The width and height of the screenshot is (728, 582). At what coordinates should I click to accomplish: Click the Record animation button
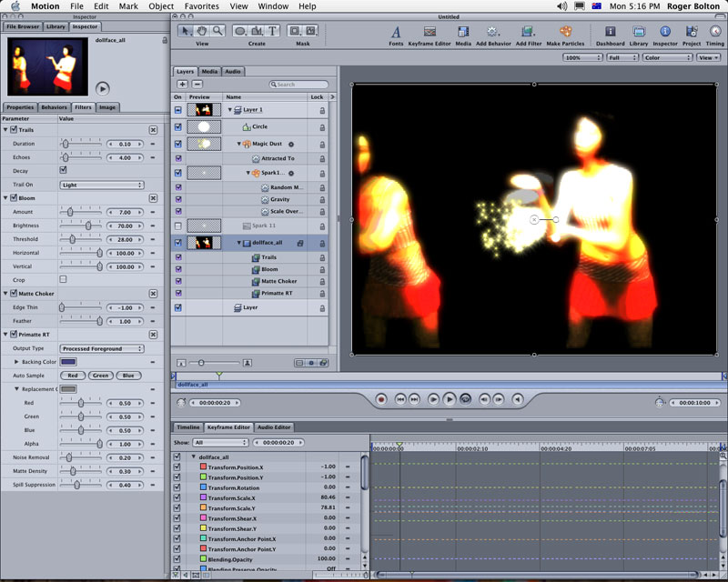pos(381,399)
